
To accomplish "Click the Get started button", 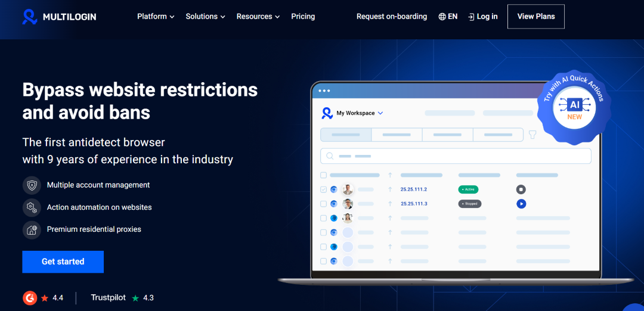I will pos(63,262).
